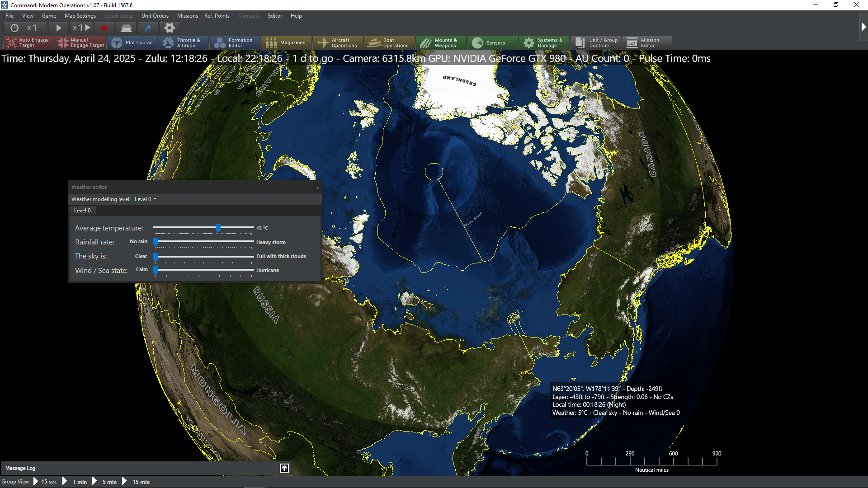The height and width of the screenshot is (488, 868).
Task: Click the Rainfall rate slider handle
Action: (156, 242)
